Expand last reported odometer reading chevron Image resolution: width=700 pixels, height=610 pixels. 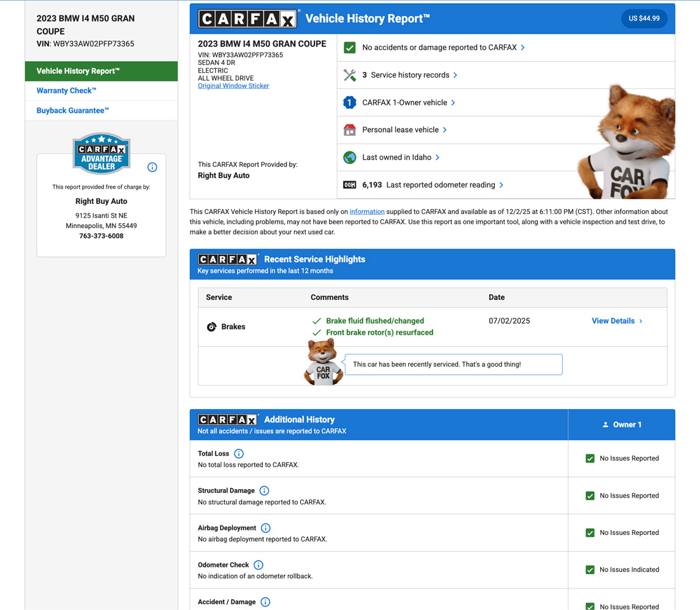501,185
